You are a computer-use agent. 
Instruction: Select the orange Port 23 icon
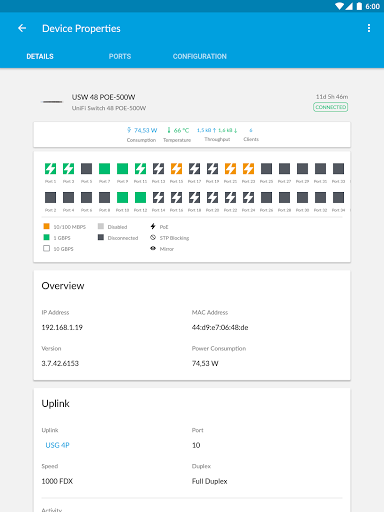tap(248, 169)
